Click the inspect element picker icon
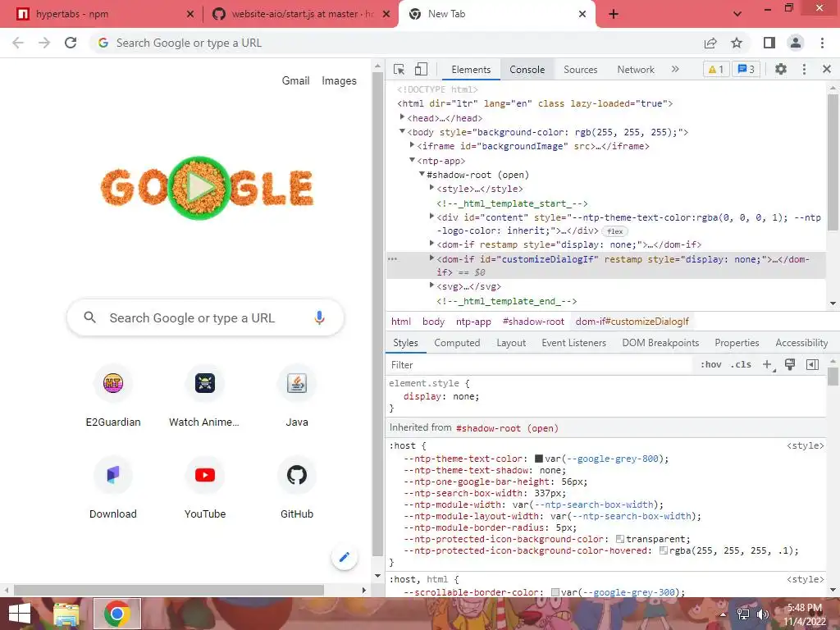The height and width of the screenshot is (630, 840). point(399,69)
